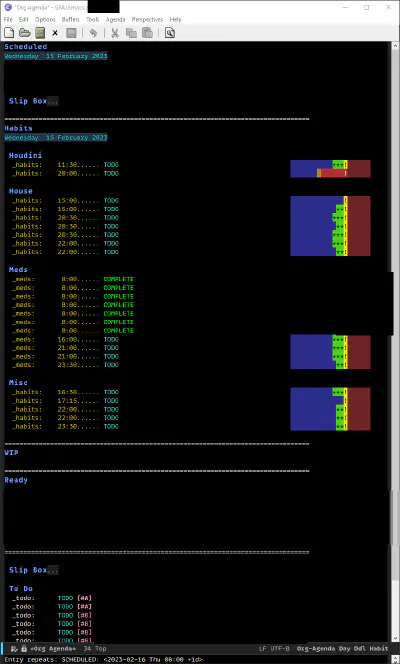Paste using the clipboard toolbar icon
The image size is (400, 664).
pyautogui.click(x=147, y=33)
